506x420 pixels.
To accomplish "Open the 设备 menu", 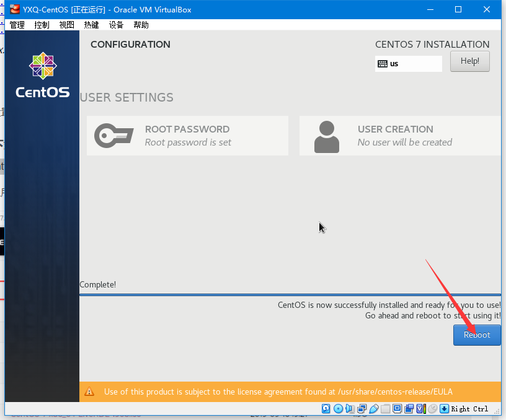I will point(116,25).
